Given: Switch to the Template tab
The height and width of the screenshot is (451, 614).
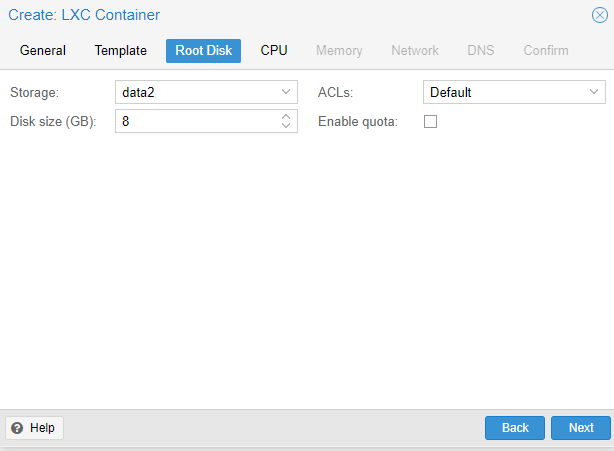Looking at the screenshot, I should (121, 51).
